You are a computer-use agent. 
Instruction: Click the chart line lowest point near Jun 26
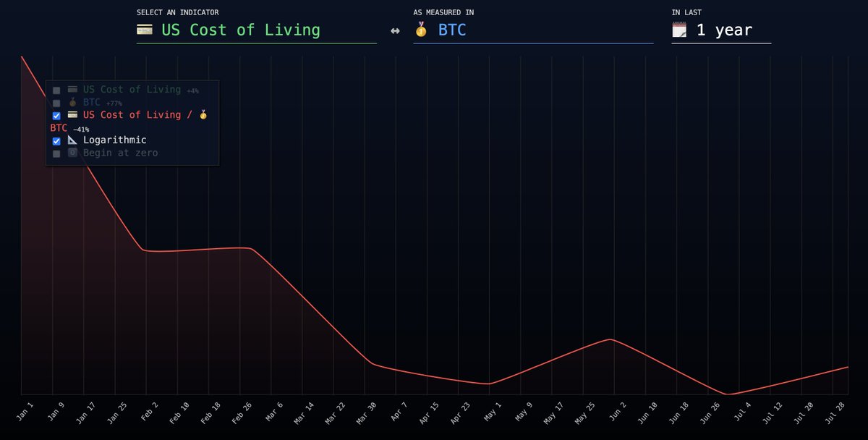click(729, 394)
